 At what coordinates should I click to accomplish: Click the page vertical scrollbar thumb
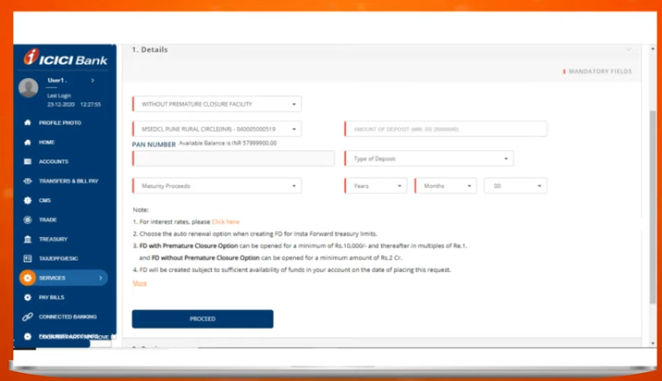[653, 207]
